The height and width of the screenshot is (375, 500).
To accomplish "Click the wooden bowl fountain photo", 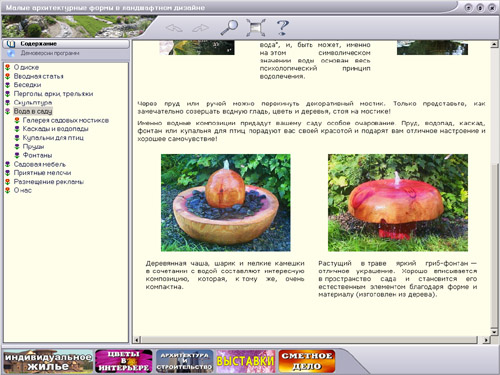I will pyautogui.click(x=226, y=203).
